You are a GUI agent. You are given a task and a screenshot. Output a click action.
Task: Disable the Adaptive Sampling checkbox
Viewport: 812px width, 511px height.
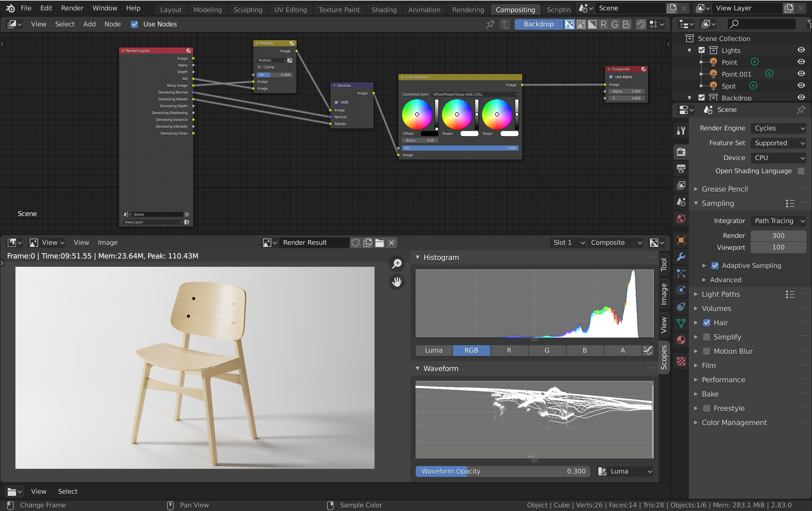tap(715, 266)
